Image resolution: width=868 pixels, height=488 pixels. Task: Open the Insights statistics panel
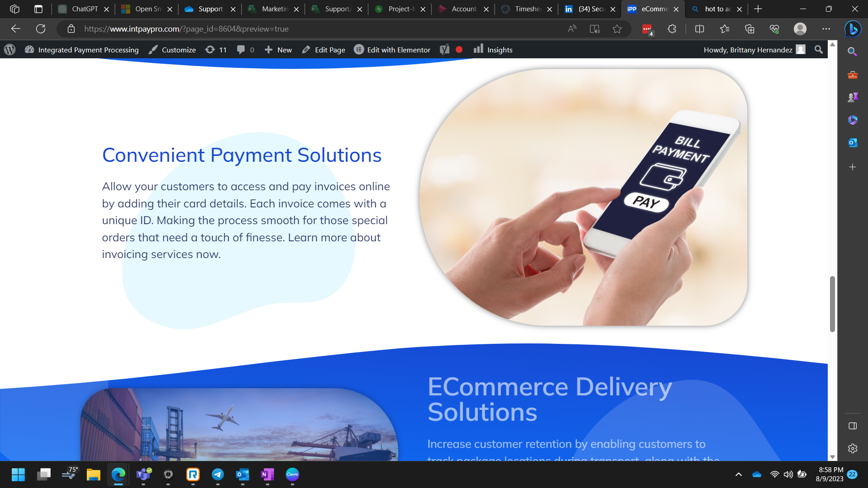click(x=492, y=50)
